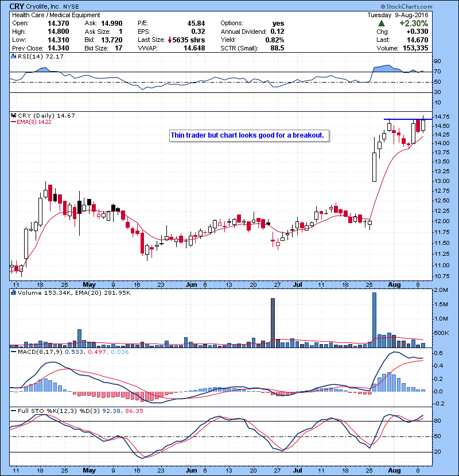Click the Bid value 13.720
459x476 pixels.
pos(111,40)
